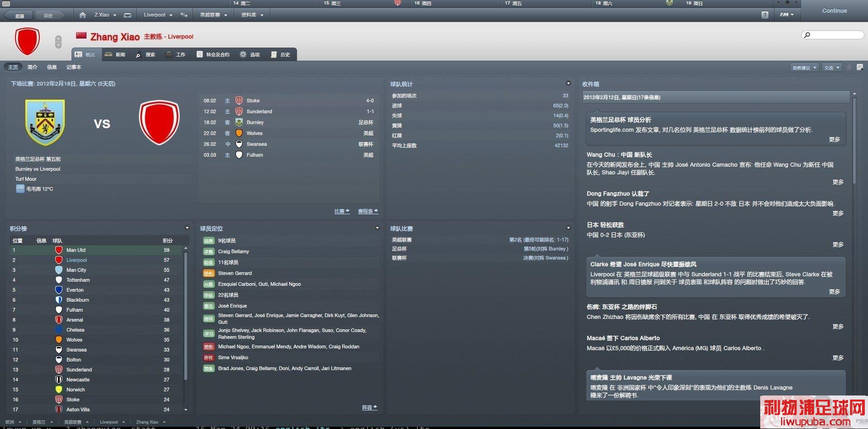The width and height of the screenshot is (868, 429).
Task: Click the red tag beside Sime Vrsaljko
Action: (208, 357)
